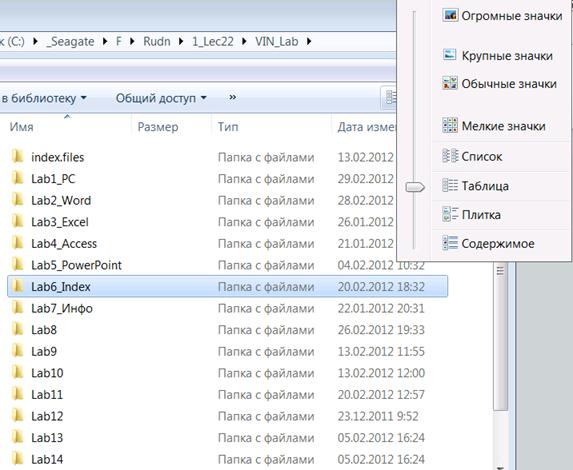Go to _Seagate in the address bar
Screen dimensions: 573x470
click(x=70, y=41)
